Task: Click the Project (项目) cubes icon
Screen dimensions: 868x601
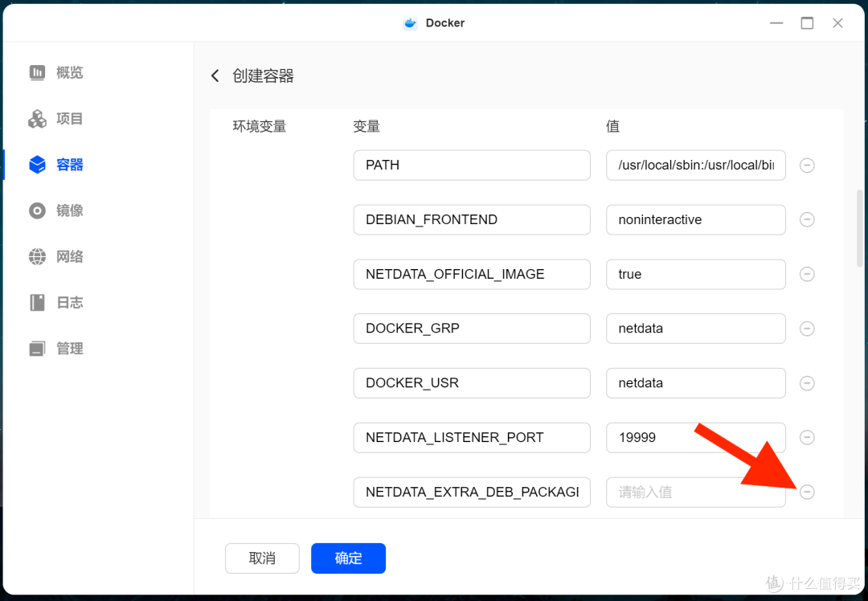Action: [x=37, y=118]
